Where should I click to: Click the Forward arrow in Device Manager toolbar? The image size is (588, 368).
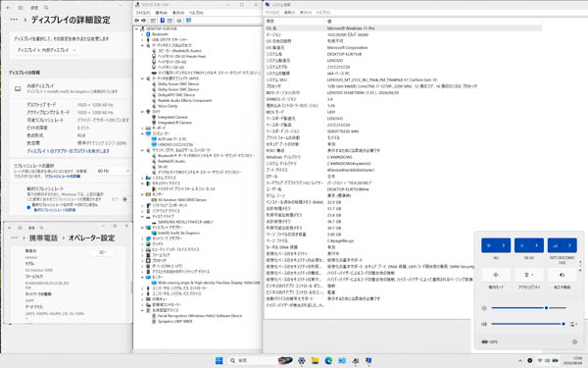coord(143,21)
